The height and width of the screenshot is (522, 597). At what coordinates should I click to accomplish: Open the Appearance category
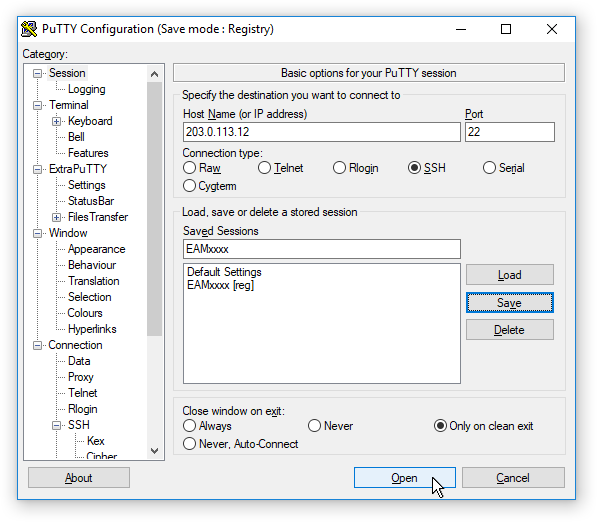point(97,249)
